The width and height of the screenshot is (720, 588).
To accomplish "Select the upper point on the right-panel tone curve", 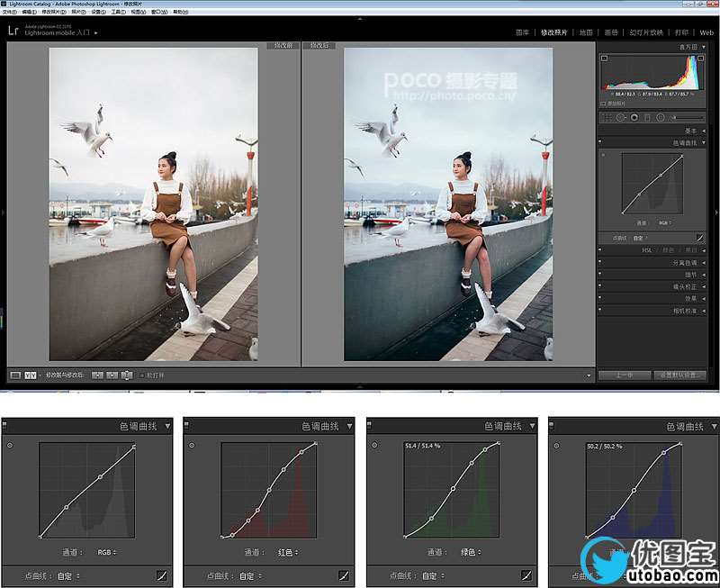I will [661, 175].
